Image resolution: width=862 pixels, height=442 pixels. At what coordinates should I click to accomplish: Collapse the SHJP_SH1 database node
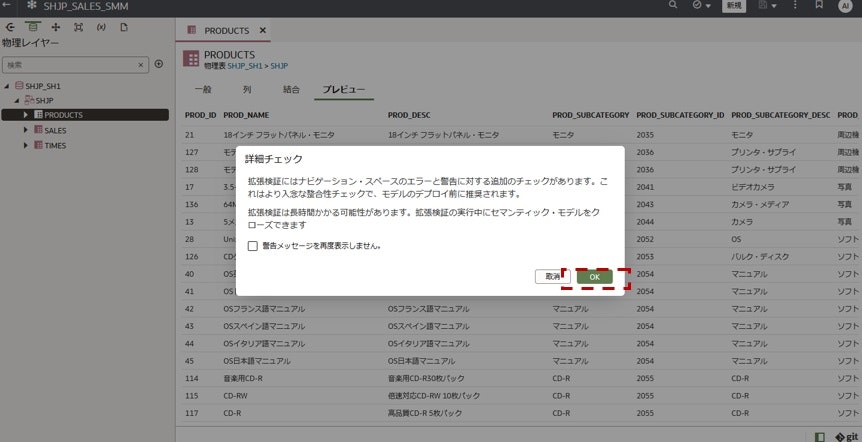coord(7,86)
